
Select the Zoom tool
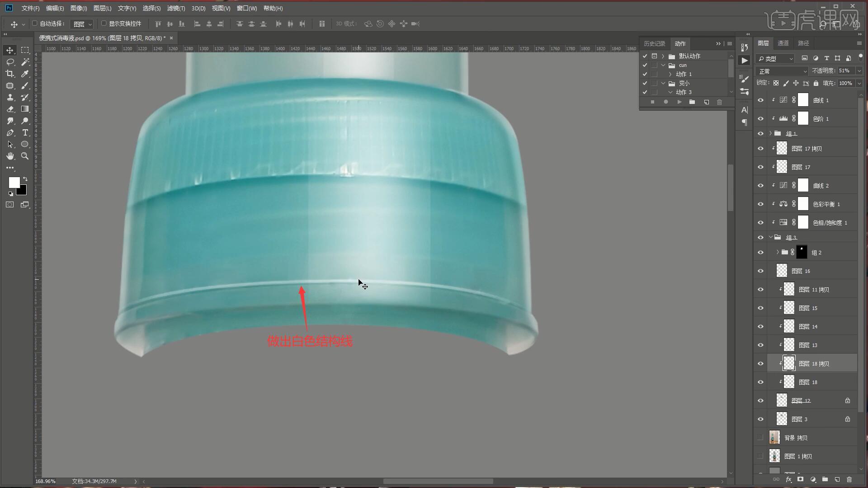coord(25,156)
